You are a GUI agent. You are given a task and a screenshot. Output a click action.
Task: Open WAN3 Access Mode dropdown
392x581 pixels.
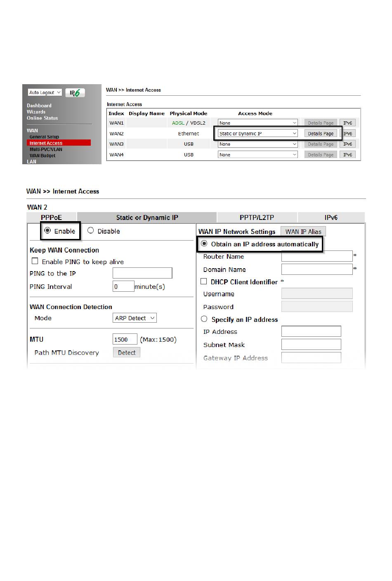[258, 144]
